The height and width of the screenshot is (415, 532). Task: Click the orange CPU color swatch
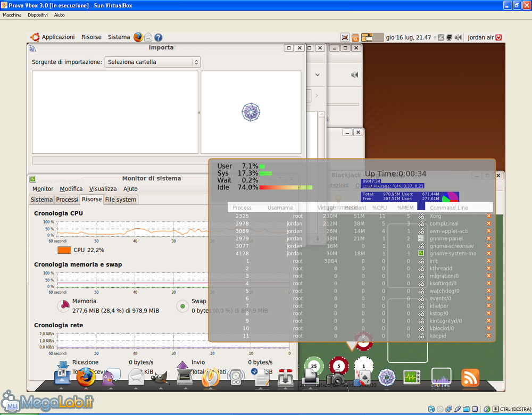pyautogui.click(x=64, y=250)
